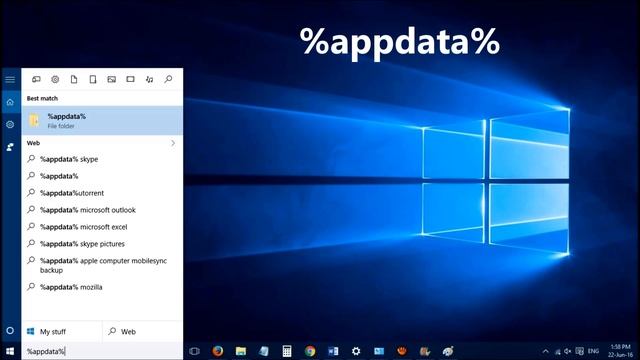Open Task View on taskbar

(x=195, y=351)
